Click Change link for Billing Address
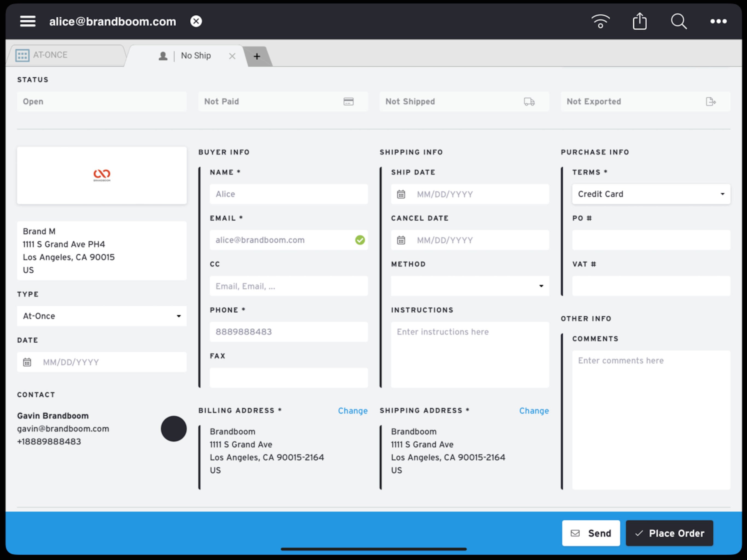Image resolution: width=747 pixels, height=560 pixels. pos(352,411)
